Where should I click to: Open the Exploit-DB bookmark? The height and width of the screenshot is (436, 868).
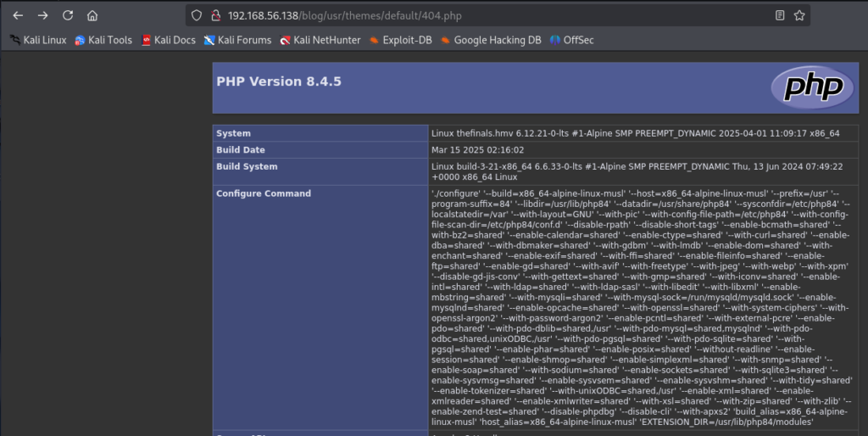click(x=403, y=40)
